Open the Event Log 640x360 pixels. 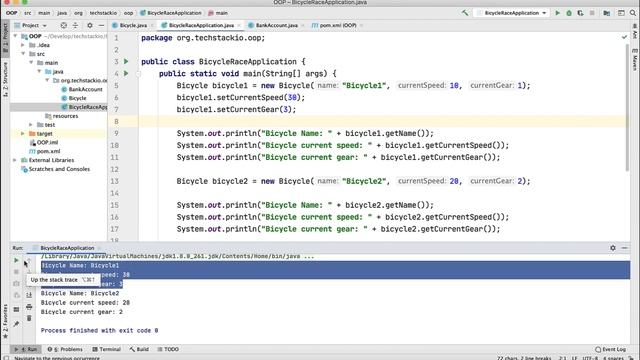click(610, 349)
